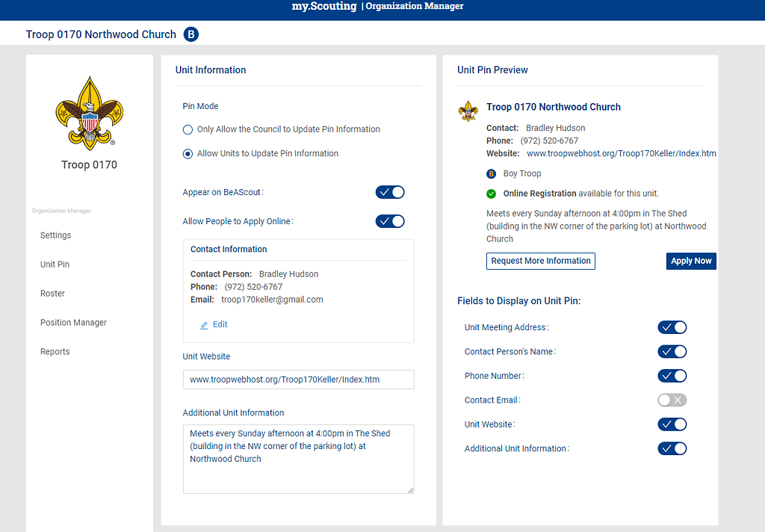
Task: Open Roster in the sidebar menu
Action: [52, 294]
